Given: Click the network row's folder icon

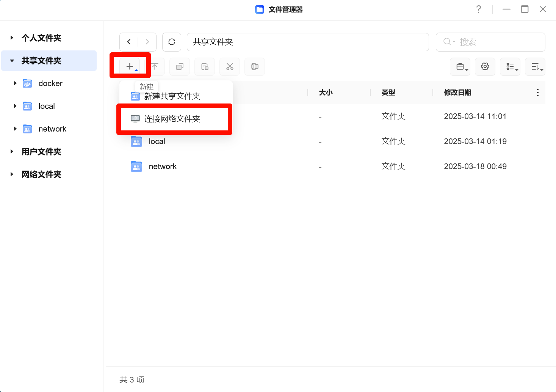Looking at the screenshot, I should click(136, 166).
